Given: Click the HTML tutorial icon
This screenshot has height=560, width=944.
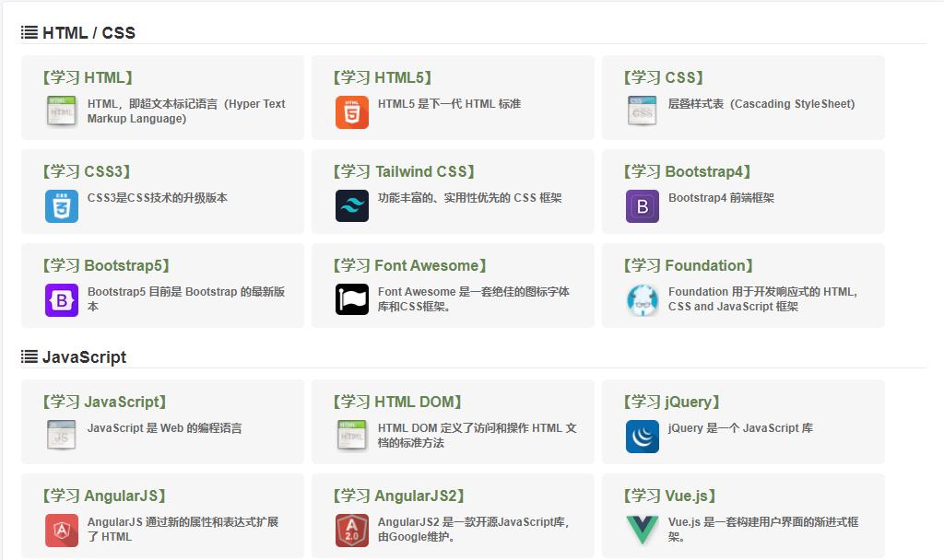Looking at the screenshot, I should coord(62,111).
